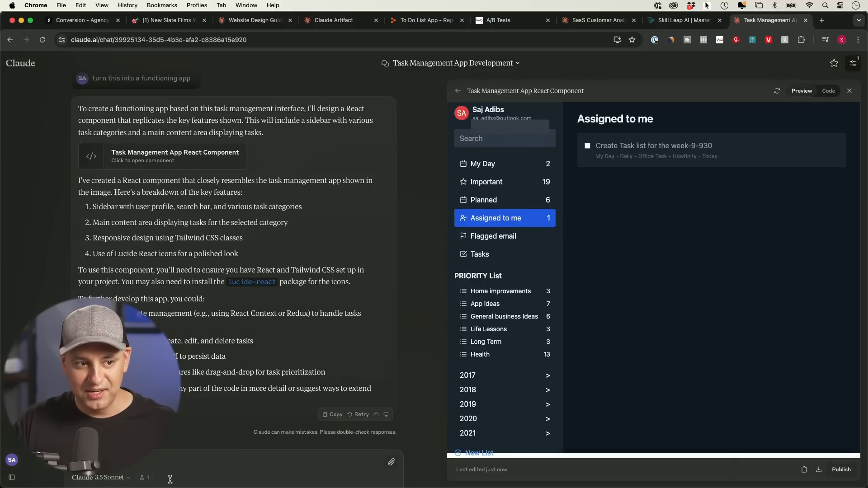868x488 pixels.
Task: Click the Chrome reload page button
Action: [x=42, y=40]
